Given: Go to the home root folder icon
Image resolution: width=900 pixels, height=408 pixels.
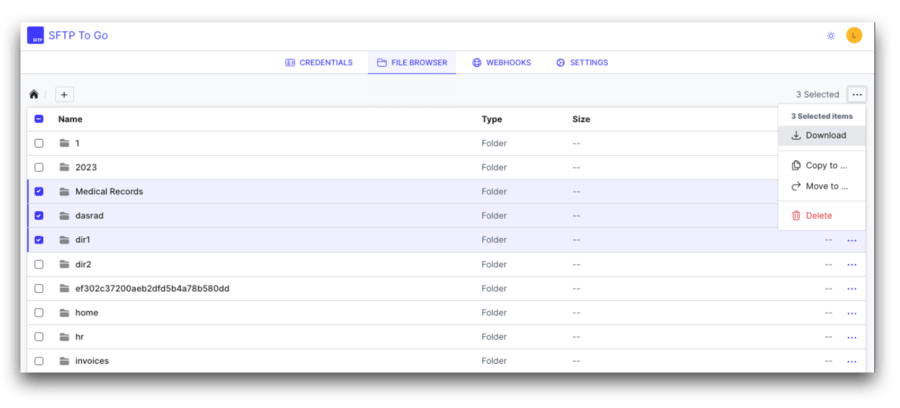Looking at the screenshot, I should point(34,95).
